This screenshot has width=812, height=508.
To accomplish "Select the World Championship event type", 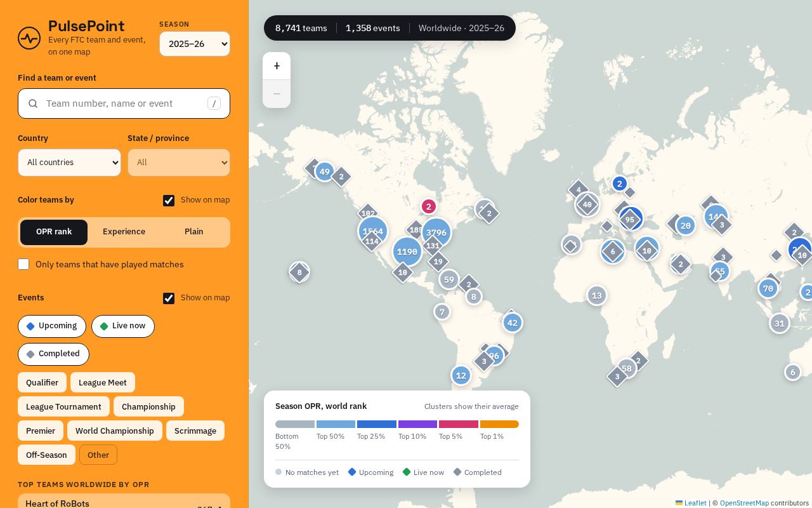I will (x=115, y=431).
